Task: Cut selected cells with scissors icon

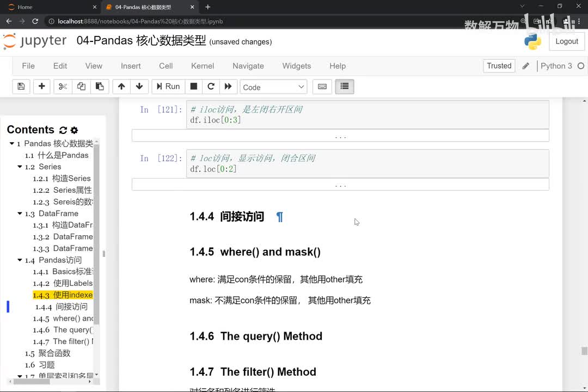Action: point(63,87)
